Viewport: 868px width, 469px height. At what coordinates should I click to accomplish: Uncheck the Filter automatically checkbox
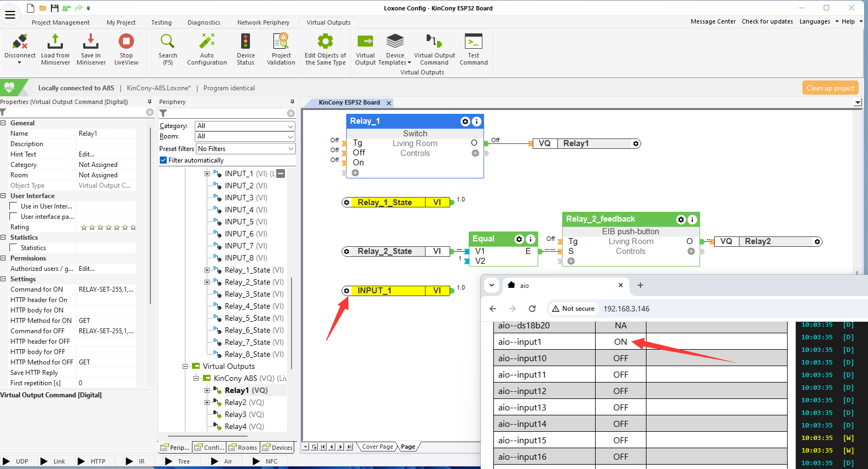(163, 160)
